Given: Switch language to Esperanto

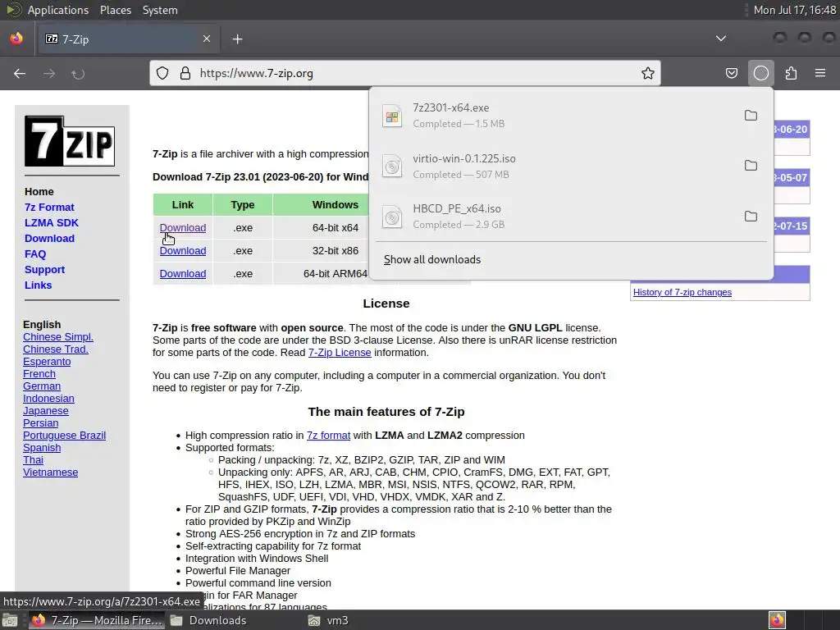Looking at the screenshot, I should tap(47, 362).
